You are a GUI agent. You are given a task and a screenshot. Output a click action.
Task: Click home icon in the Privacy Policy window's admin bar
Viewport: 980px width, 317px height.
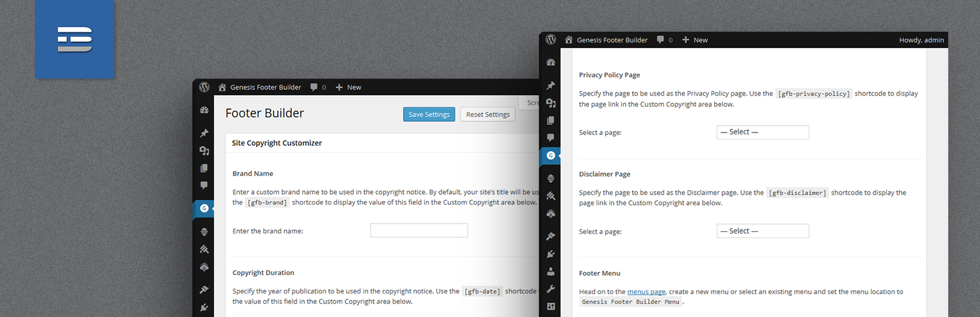(x=569, y=39)
